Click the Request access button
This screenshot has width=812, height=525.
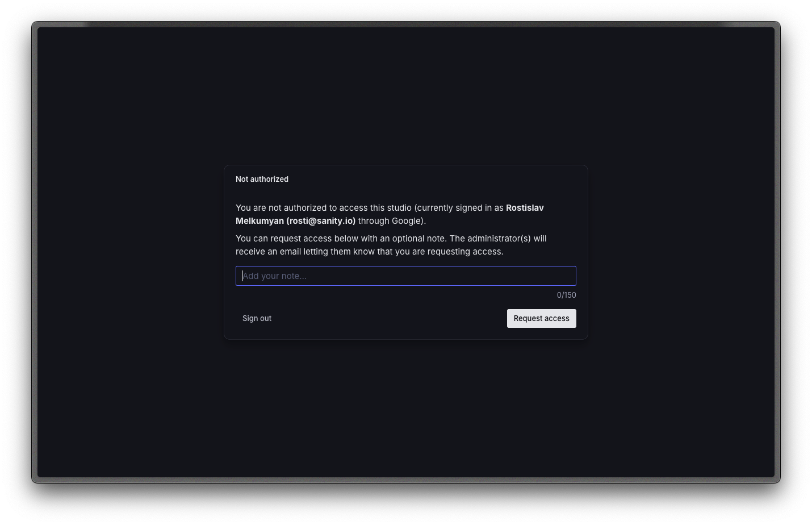[x=541, y=318]
